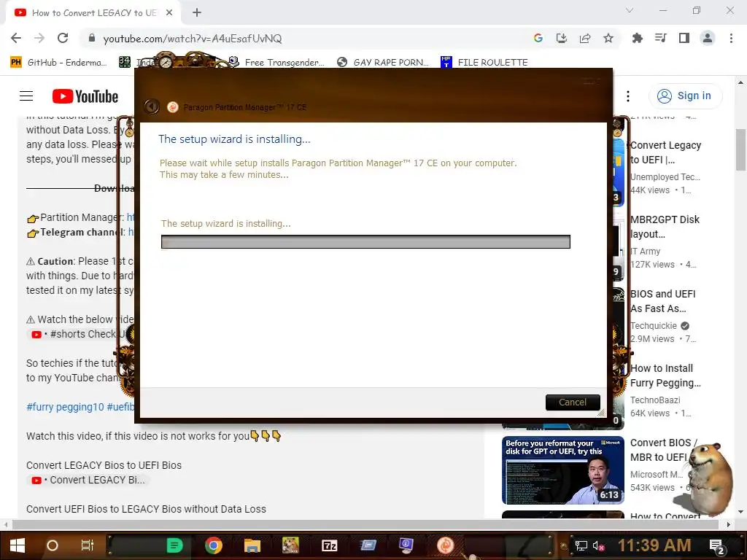Viewport: 747px width, 560px height.
Task: Open Chrome profile avatar
Action: coord(708,38)
